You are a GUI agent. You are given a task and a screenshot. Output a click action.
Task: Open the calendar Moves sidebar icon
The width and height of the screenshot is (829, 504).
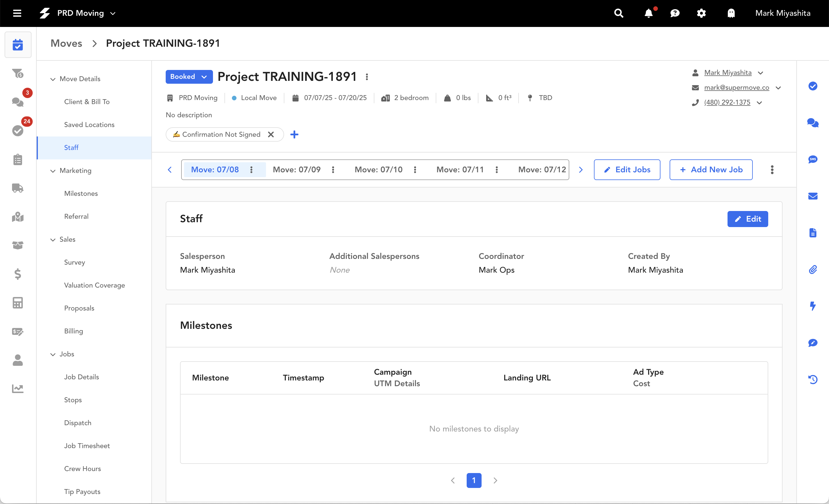point(18,44)
